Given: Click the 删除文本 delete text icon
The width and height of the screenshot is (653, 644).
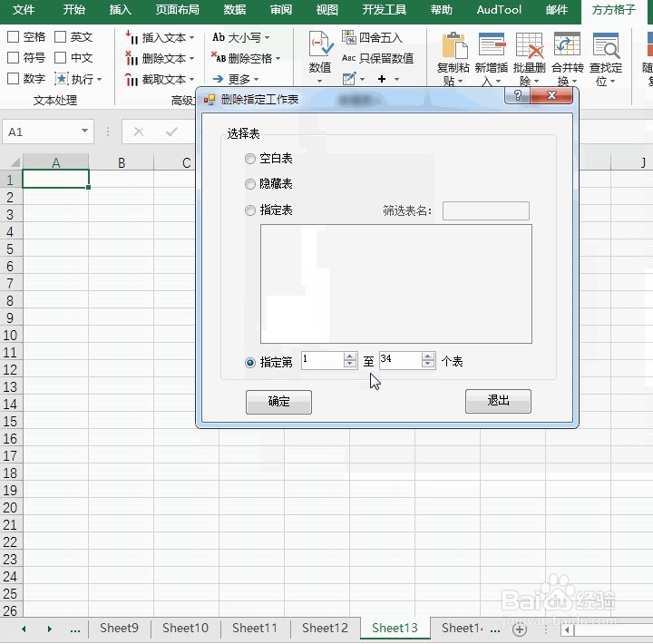Looking at the screenshot, I should coord(132,58).
